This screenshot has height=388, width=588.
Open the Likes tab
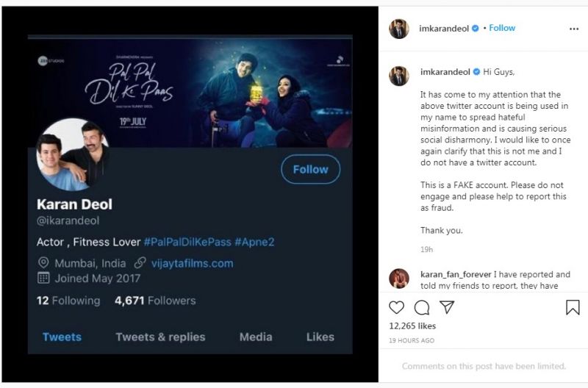coord(320,337)
